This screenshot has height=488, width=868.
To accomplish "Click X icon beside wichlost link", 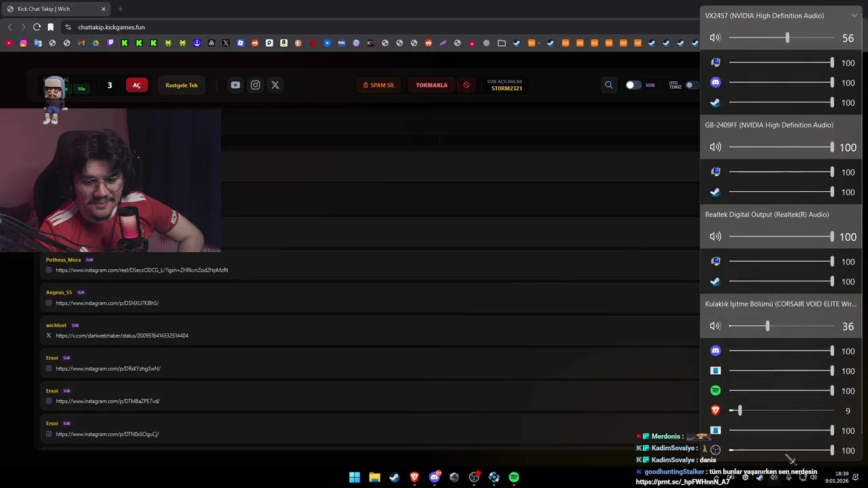I will point(49,335).
